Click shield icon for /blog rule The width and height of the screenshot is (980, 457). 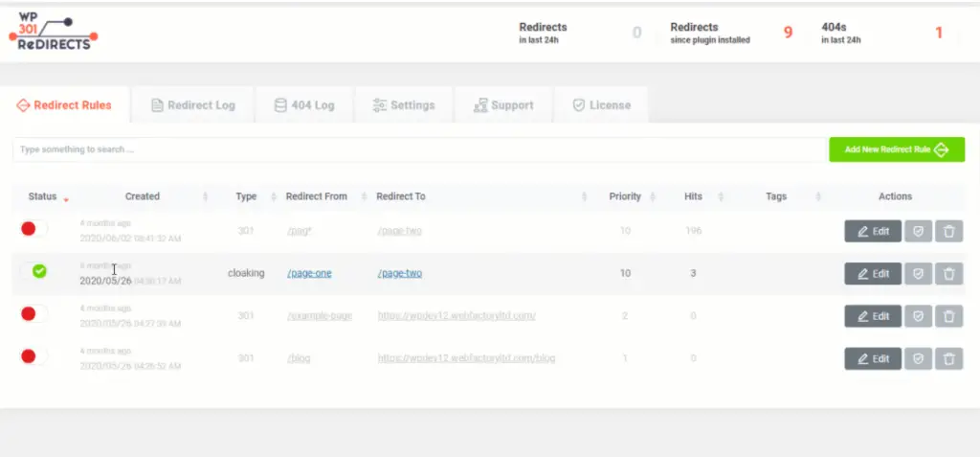(918, 358)
